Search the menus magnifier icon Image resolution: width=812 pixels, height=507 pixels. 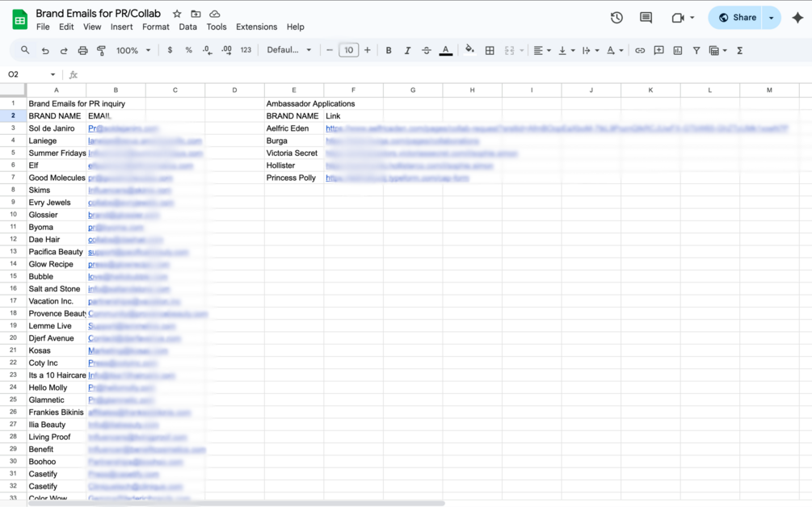tap(25, 50)
